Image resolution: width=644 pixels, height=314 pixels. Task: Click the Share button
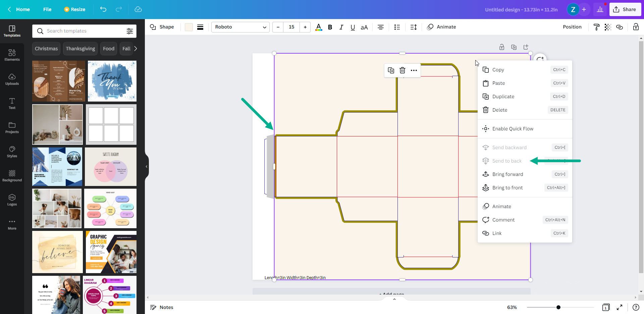pyautogui.click(x=625, y=9)
